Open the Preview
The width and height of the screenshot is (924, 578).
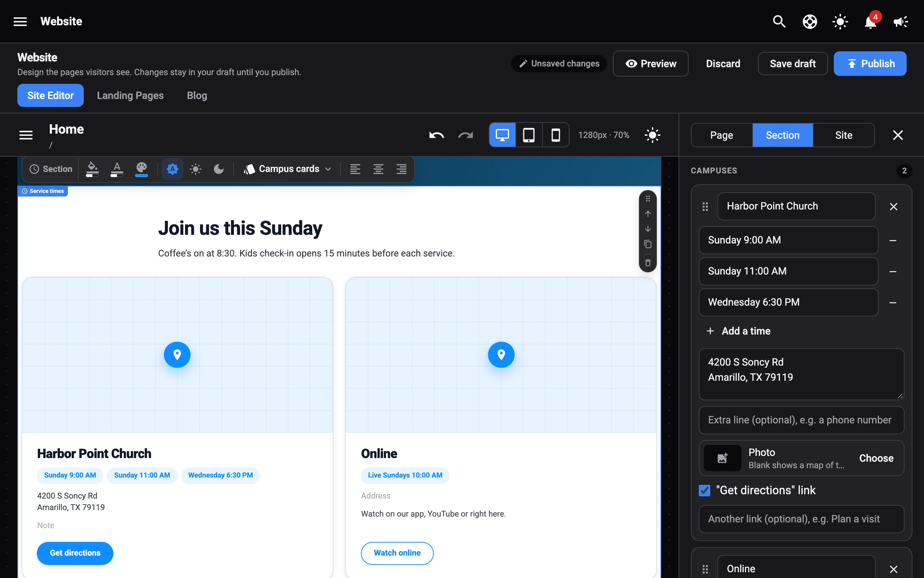pos(651,64)
